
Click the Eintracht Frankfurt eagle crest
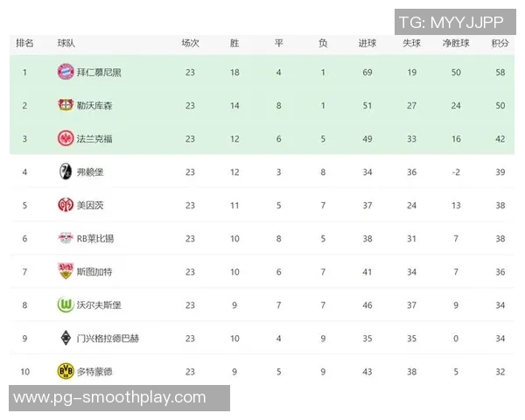[65, 138]
